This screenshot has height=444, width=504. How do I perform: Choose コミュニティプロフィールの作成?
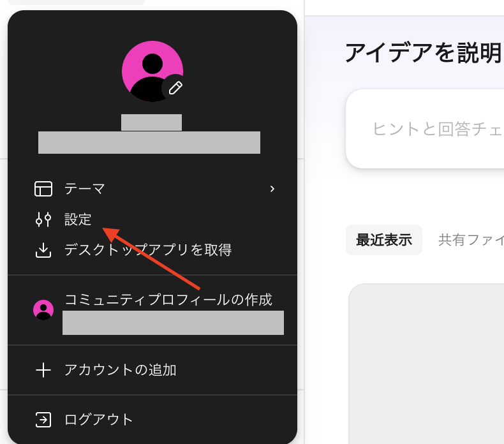pos(152,310)
